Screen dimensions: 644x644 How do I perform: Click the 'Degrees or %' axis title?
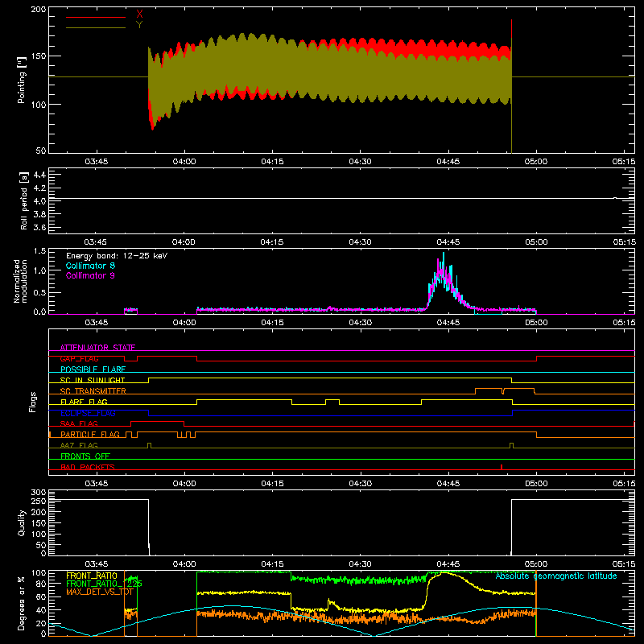[x=22, y=603]
